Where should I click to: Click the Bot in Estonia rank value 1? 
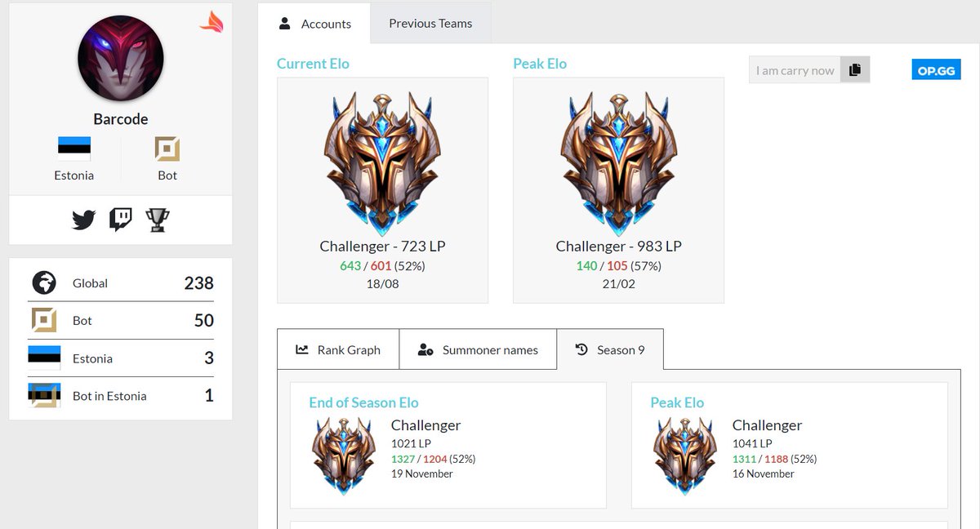[x=209, y=396]
